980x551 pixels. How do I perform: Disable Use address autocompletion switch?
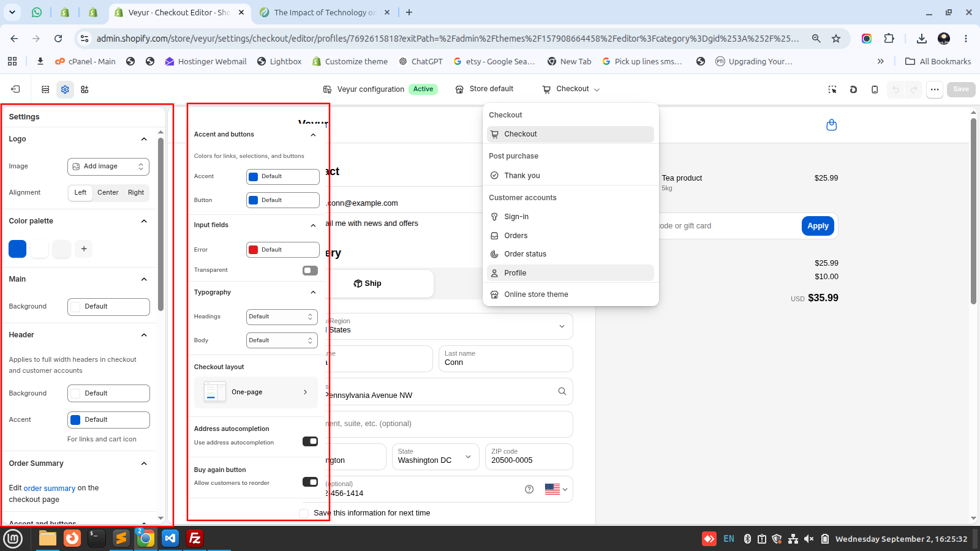click(310, 441)
